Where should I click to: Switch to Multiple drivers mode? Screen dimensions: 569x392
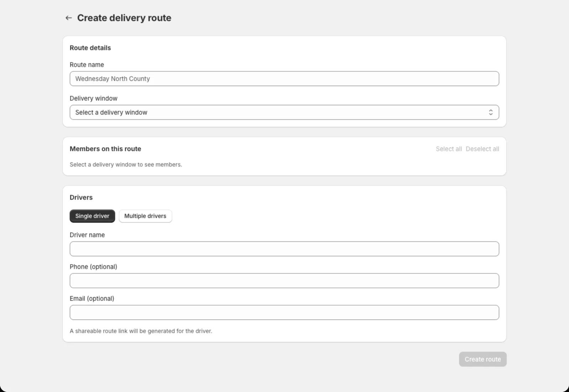click(x=145, y=216)
